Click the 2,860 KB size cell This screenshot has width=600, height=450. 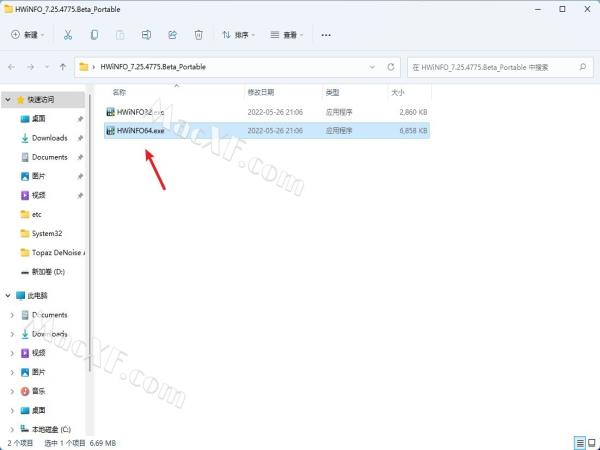coord(413,112)
